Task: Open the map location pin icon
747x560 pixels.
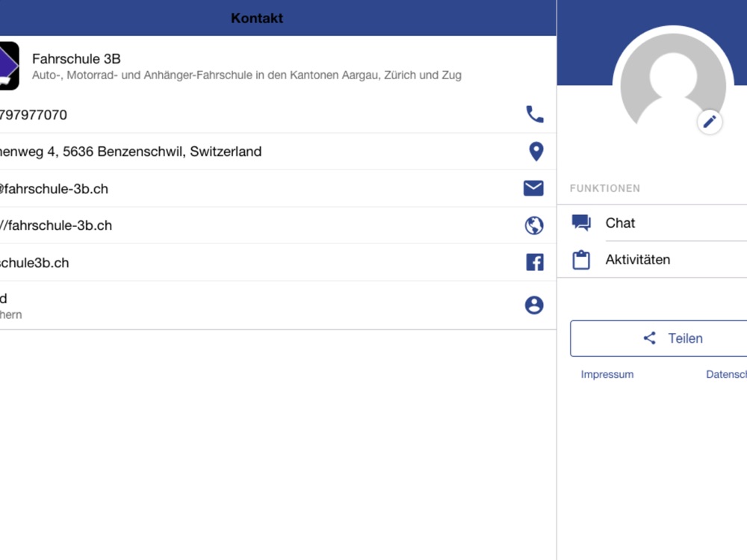Action: pos(536,152)
